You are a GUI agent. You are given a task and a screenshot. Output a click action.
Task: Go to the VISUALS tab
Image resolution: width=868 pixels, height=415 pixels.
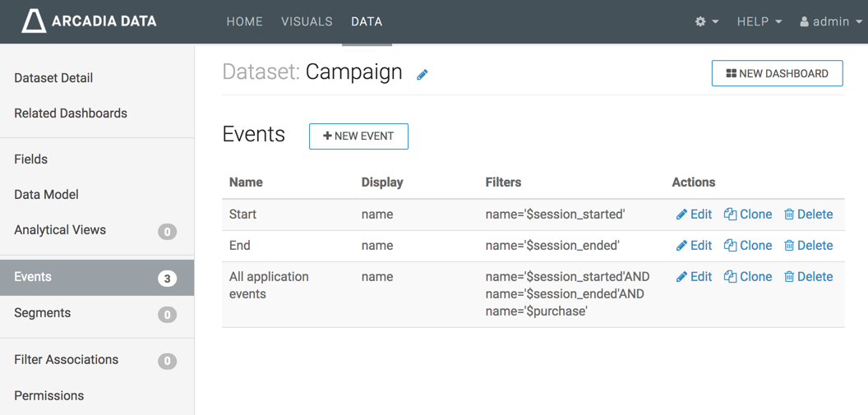(x=307, y=22)
